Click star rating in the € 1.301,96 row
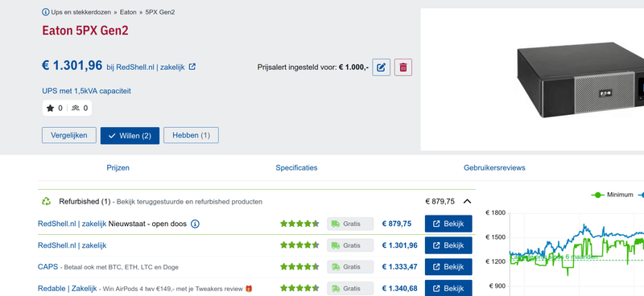 [299, 245]
